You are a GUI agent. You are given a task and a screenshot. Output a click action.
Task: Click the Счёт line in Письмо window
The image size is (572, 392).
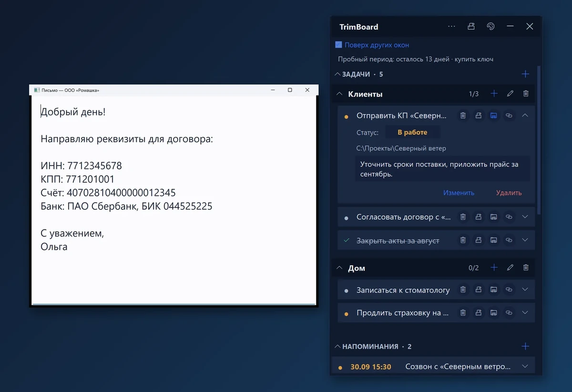[x=108, y=193]
